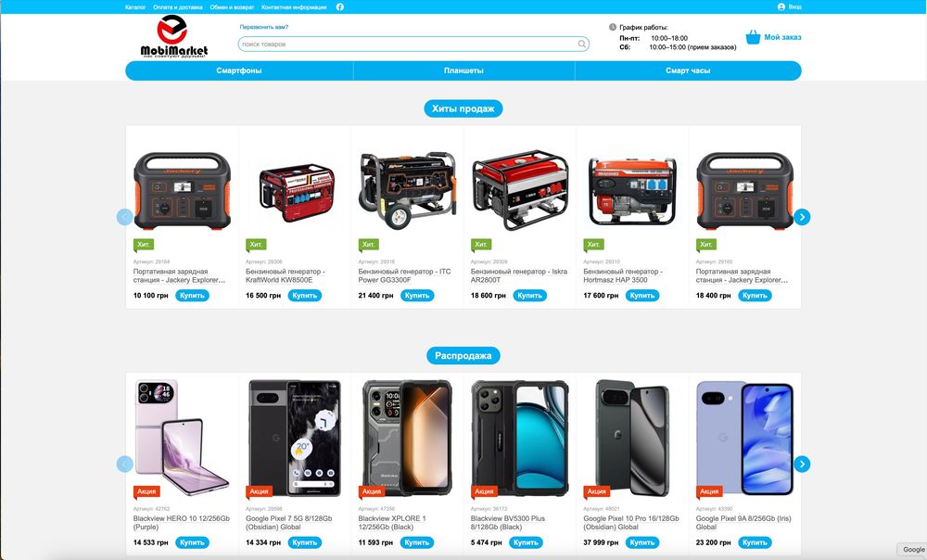Click the user login icon
The height and width of the screenshot is (560, 927).
781,7
